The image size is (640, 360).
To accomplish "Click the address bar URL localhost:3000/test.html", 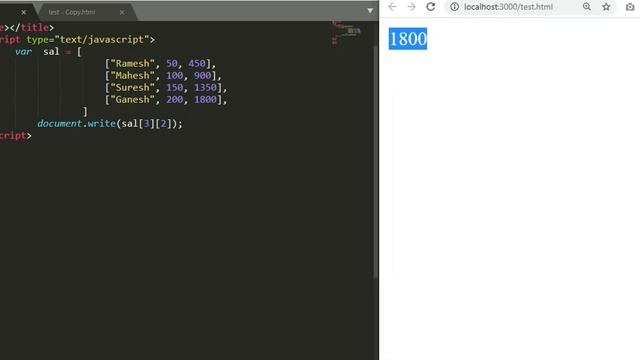I will point(508,7).
